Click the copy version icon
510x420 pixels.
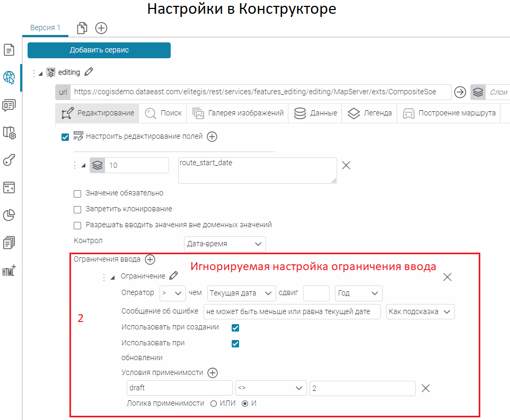tap(82, 28)
